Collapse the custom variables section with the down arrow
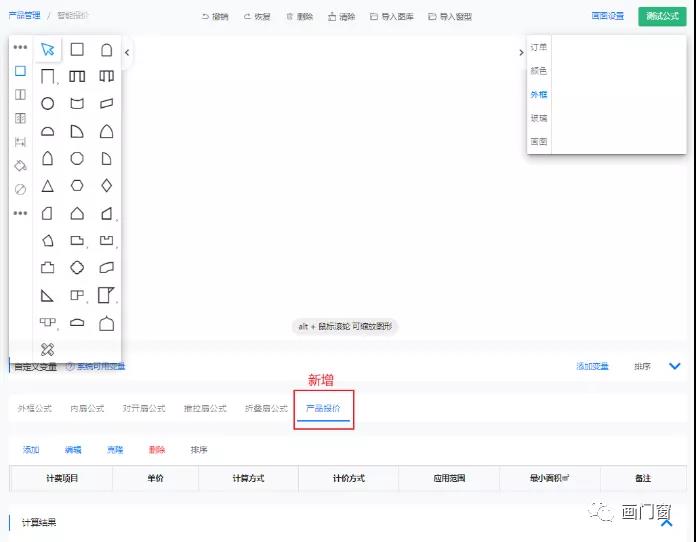696x542 pixels. click(x=674, y=367)
